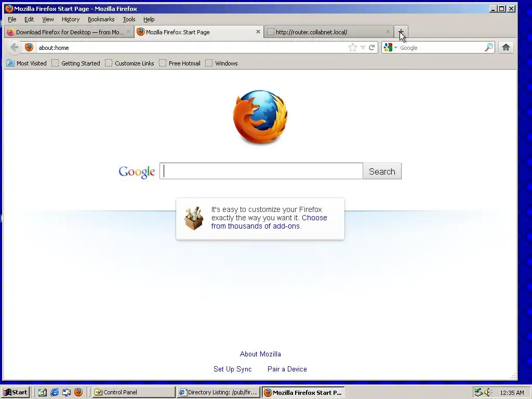Viewport: 532px width, 399px height.
Task: Open the Most Visited bookmarks folder
Action: click(26, 63)
